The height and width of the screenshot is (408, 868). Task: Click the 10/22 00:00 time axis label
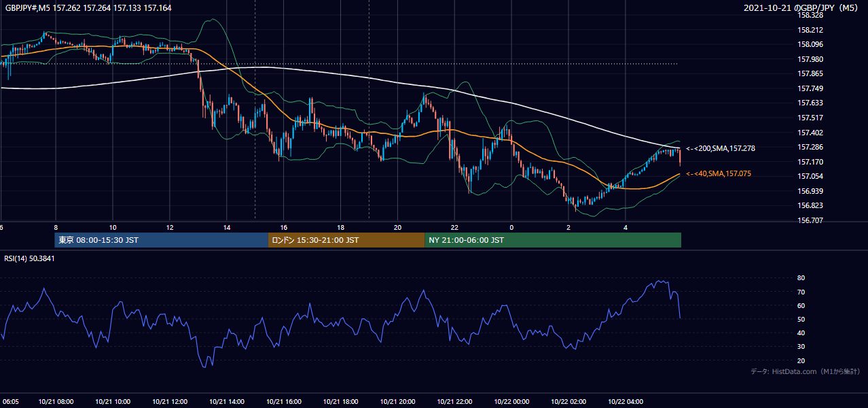(511, 402)
